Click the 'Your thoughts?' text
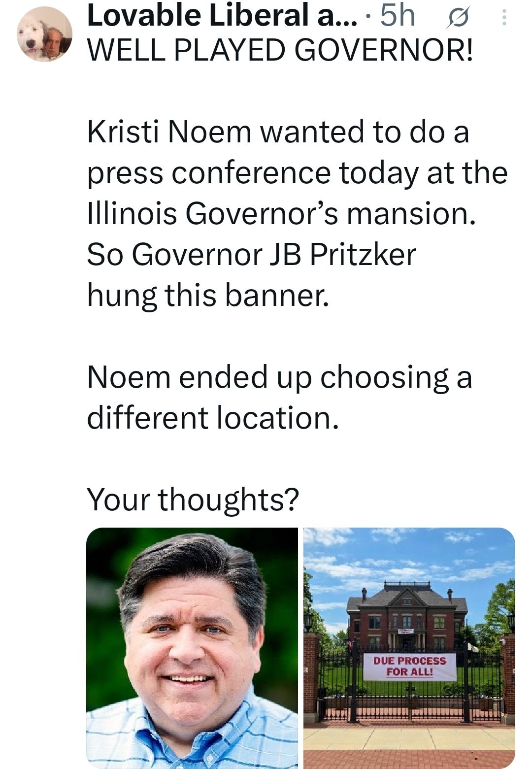This screenshot has width=532, height=769. (x=193, y=499)
